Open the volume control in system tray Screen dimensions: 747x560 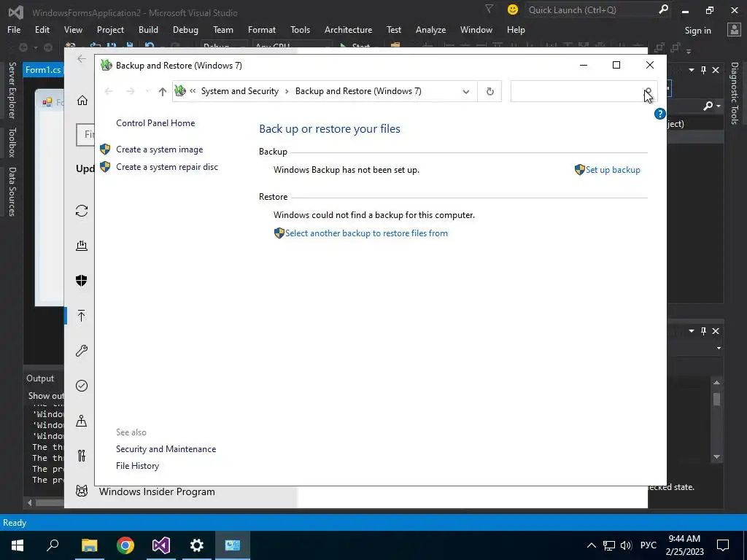pyautogui.click(x=626, y=545)
